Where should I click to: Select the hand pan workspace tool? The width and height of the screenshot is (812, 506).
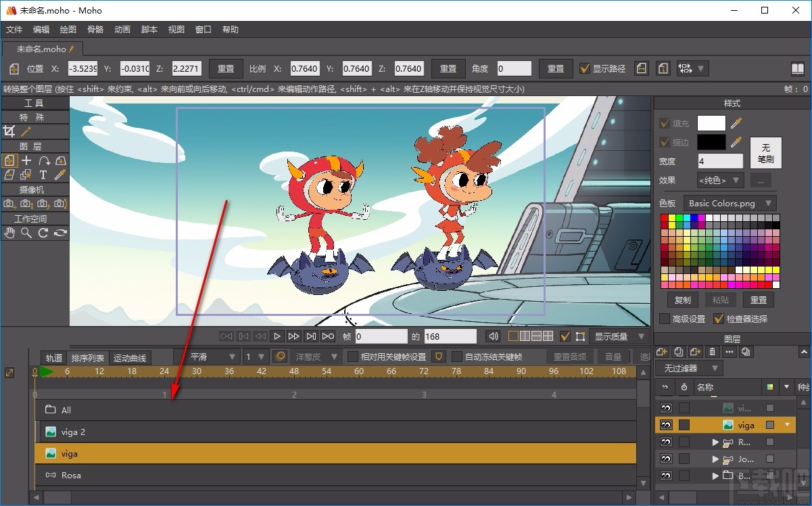pyautogui.click(x=9, y=233)
